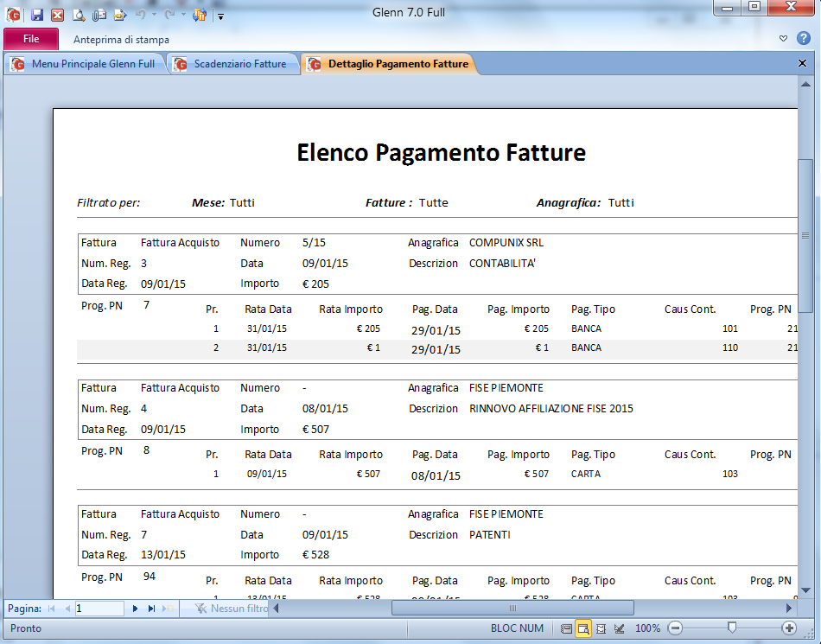This screenshot has height=644, width=821.
Task: Click the Glenn application logo icon
Action: (x=14, y=15)
